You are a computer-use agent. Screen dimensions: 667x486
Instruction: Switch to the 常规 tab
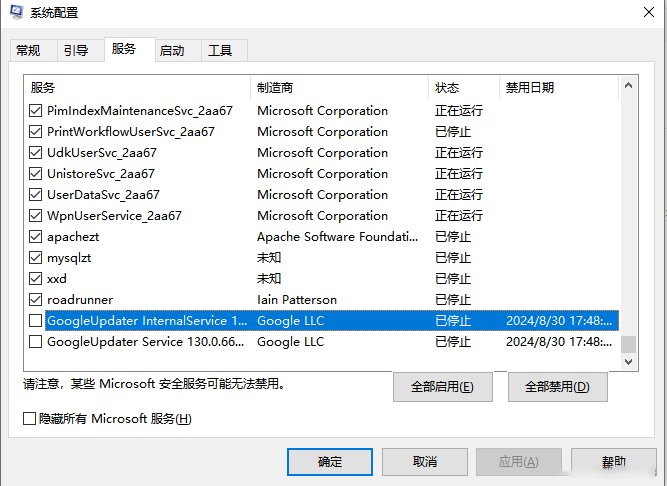[28, 50]
